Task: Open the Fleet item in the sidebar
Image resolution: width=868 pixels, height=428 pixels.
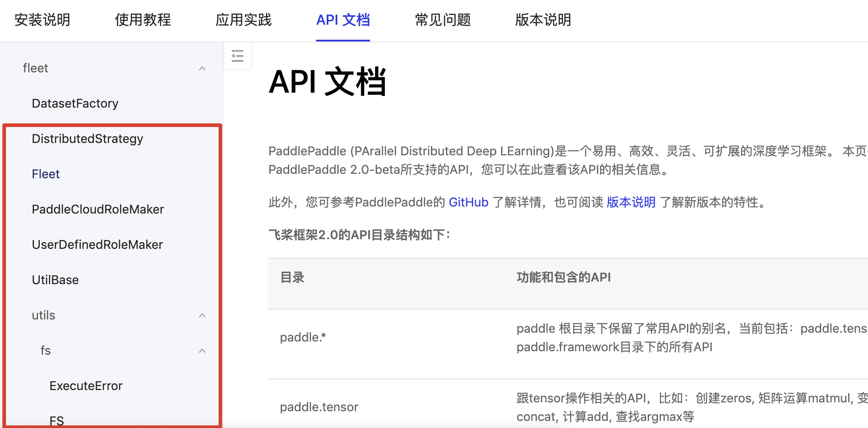Action: coord(45,174)
